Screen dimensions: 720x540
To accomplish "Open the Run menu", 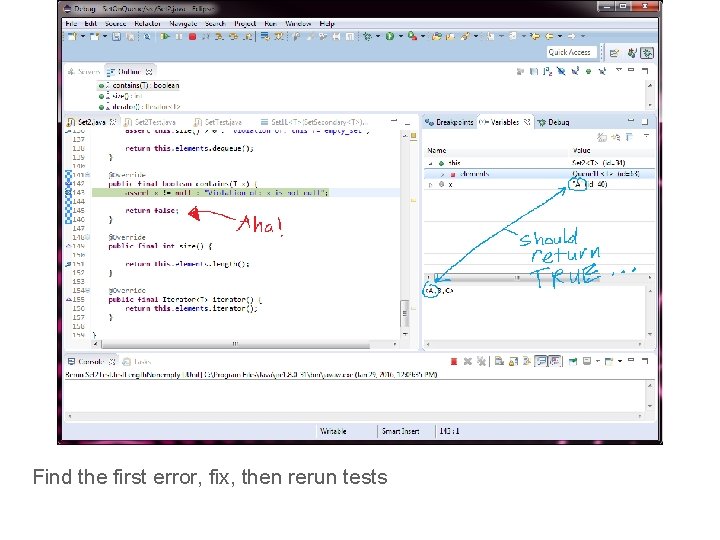I will (x=270, y=23).
